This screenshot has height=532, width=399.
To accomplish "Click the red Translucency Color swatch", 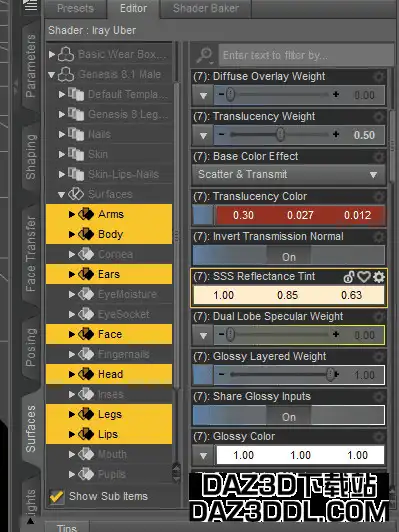I will [301, 215].
